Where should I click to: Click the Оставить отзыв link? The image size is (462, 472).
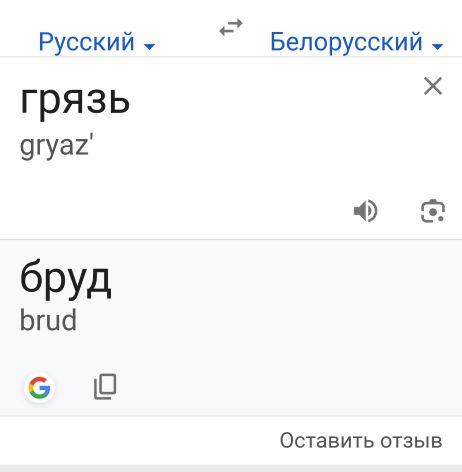[361, 441]
